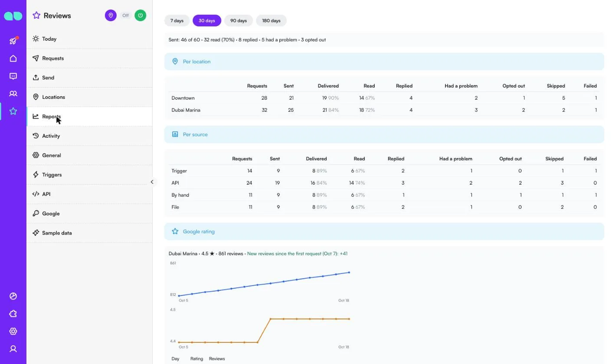Viewport: 616px width, 364px height.
Task: Select the Reviews star icon in the rail
Action: [13, 111]
